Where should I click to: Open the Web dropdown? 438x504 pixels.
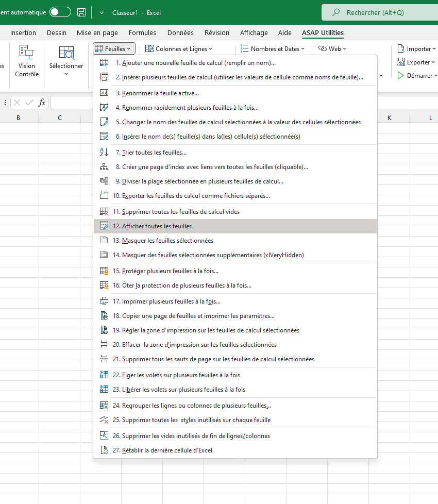[332, 49]
